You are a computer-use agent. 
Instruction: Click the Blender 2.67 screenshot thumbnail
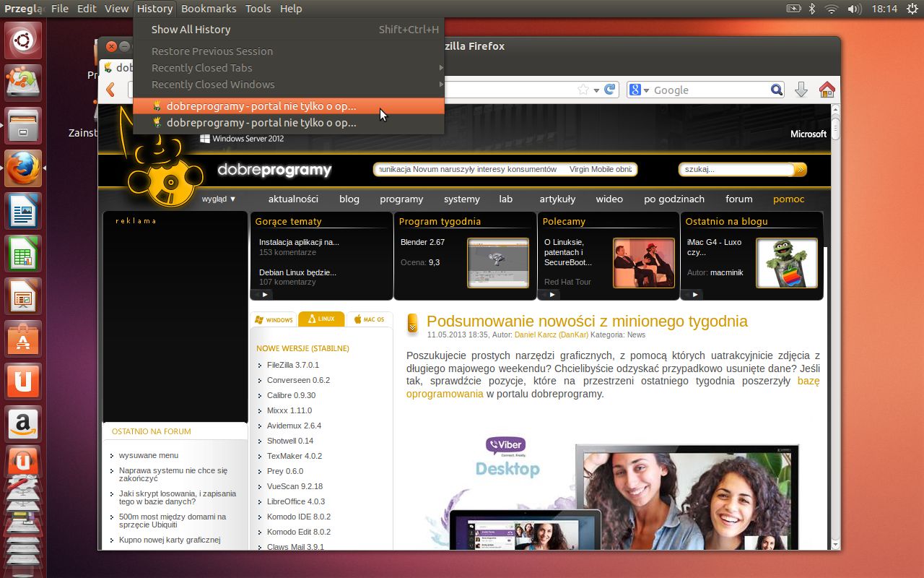tap(498, 263)
